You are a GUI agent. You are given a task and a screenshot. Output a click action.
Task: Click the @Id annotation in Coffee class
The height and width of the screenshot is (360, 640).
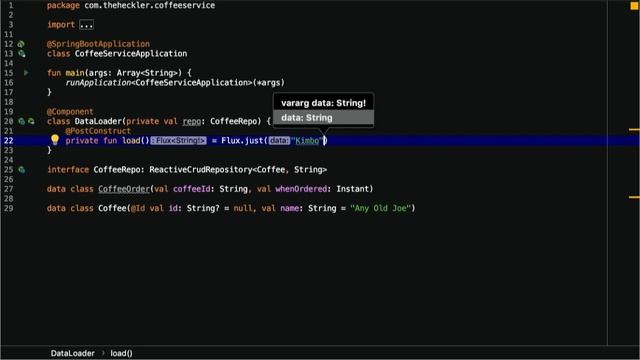[138, 209]
